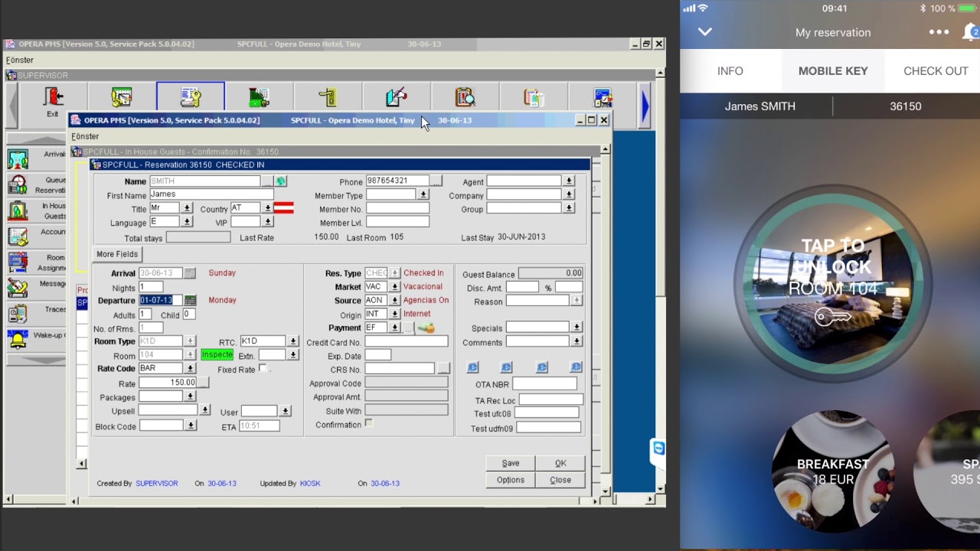The width and height of the screenshot is (980, 551).
Task: Click the Departure date field
Action: click(161, 301)
